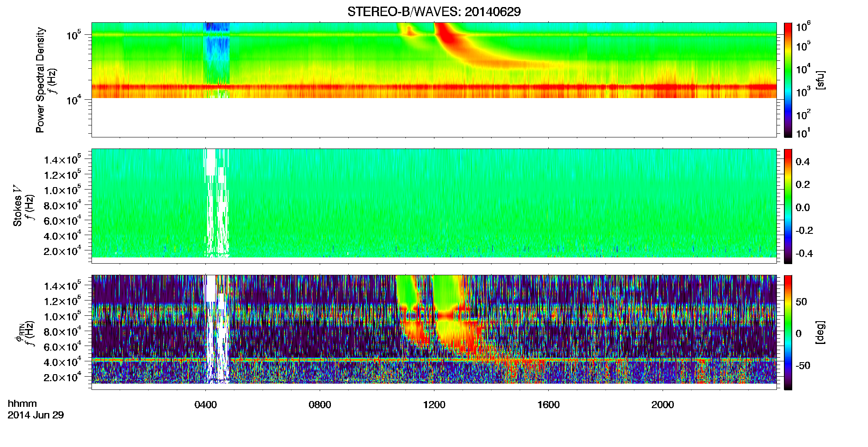Viewport: 868px width, 447px height.
Task: Click the -50 tick on degree colorbar
Action: [x=803, y=366]
